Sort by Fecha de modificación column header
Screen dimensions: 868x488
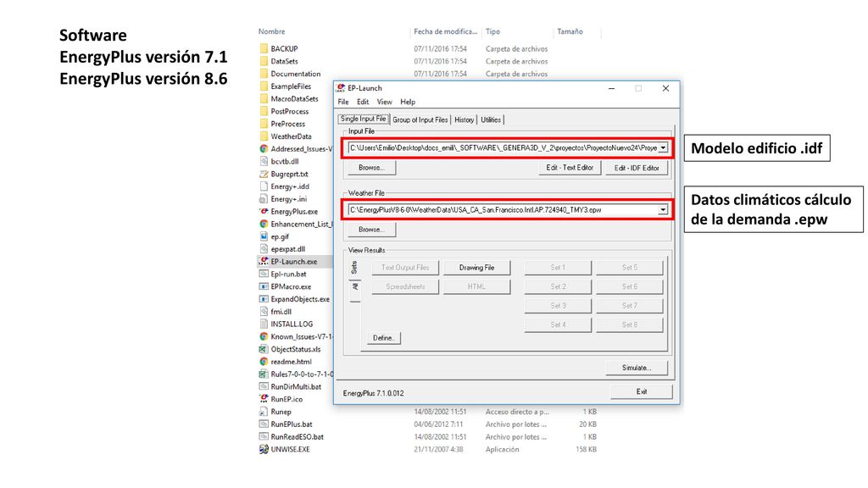click(x=445, y=31)
